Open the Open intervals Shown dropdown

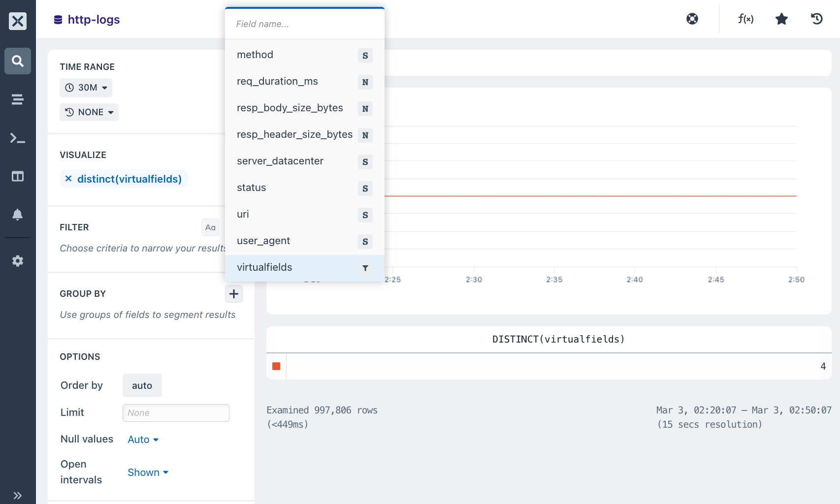pyautogui.click(x=148, y=472)
